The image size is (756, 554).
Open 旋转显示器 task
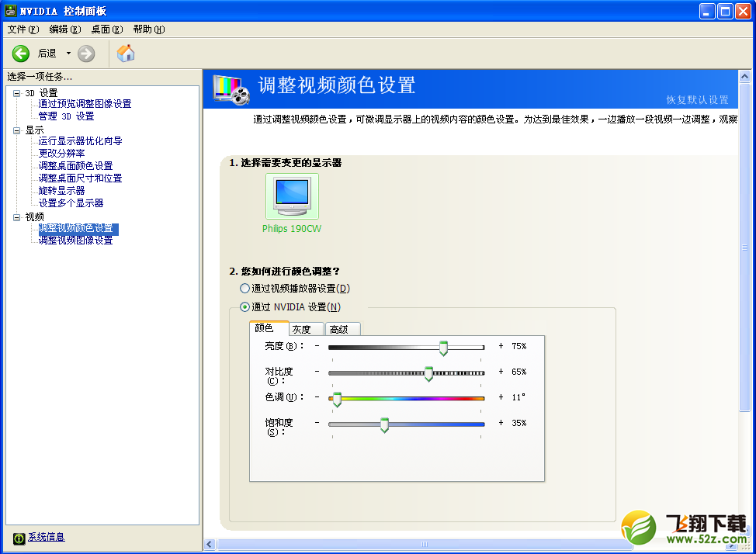point(62,191)
